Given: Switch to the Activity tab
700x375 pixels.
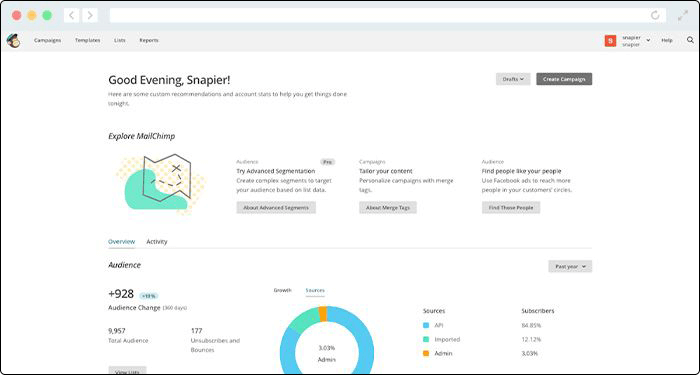Looking at the screenshot, I should (157, 242).
